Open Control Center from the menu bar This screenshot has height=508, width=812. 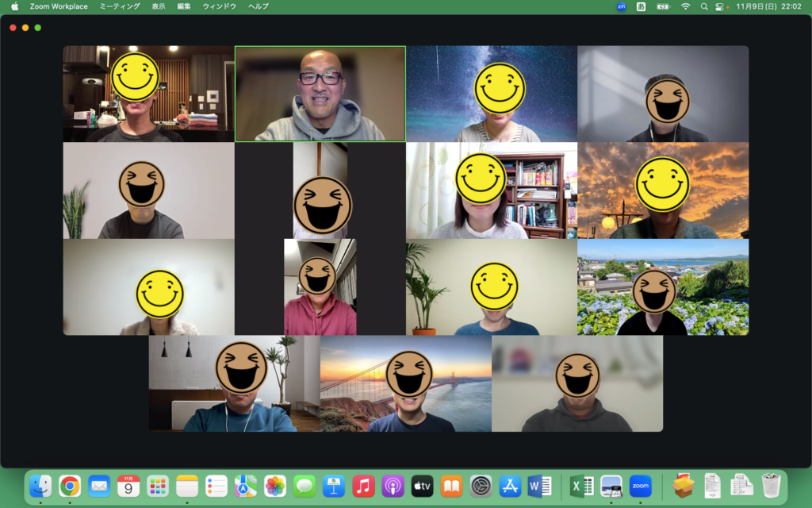(x=721, y=6)
